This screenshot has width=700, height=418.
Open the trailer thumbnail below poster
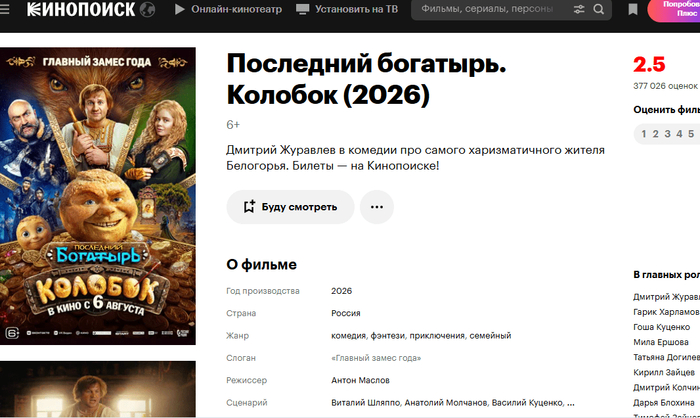pos(98,389)
